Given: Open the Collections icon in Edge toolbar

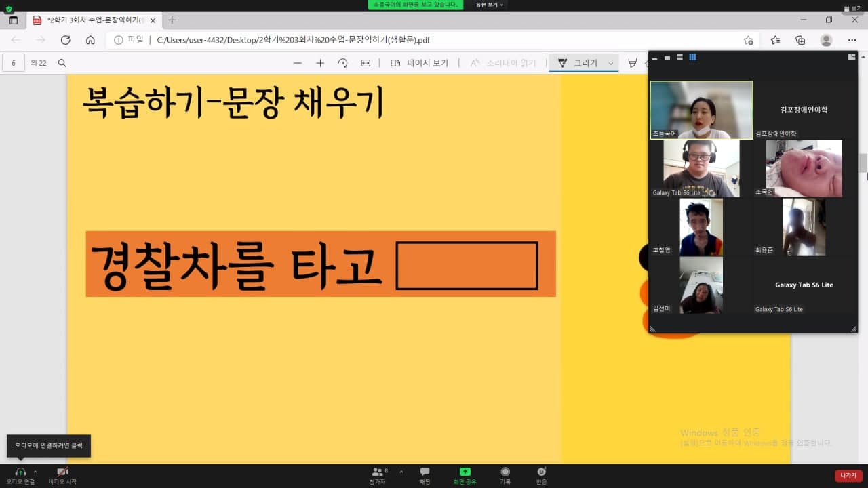Looking at the screenshot, I should click(800, 40).
